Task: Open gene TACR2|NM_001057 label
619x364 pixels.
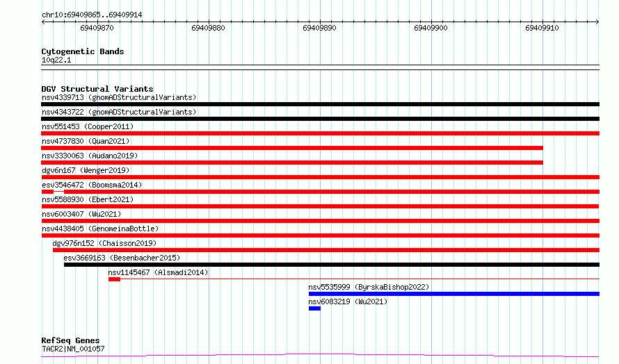Action: pyautogui.click(x=73, y=349)
